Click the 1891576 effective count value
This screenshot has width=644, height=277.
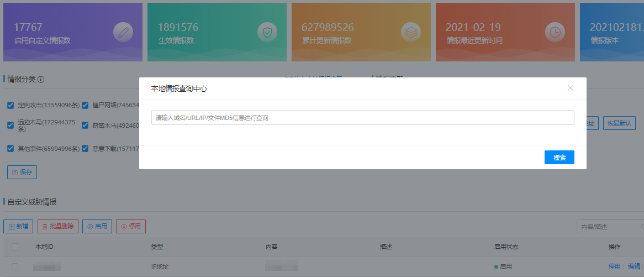(178, 28)
